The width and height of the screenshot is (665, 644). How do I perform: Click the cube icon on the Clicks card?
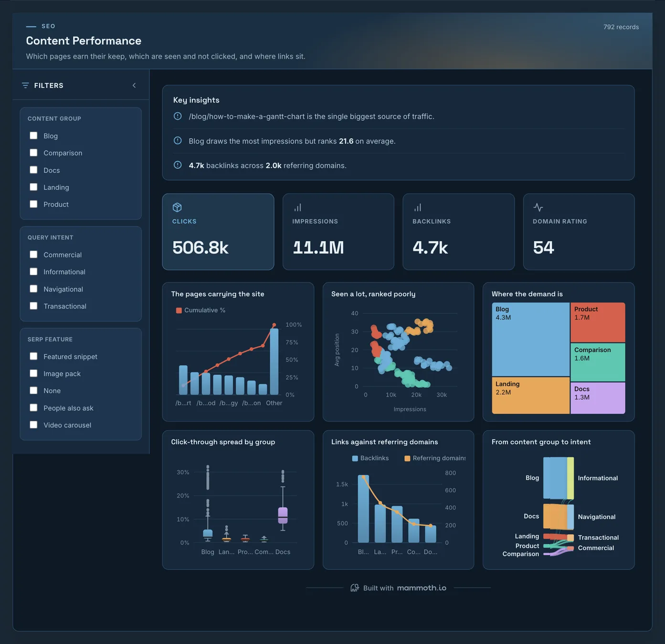click(x=177, y=208)
